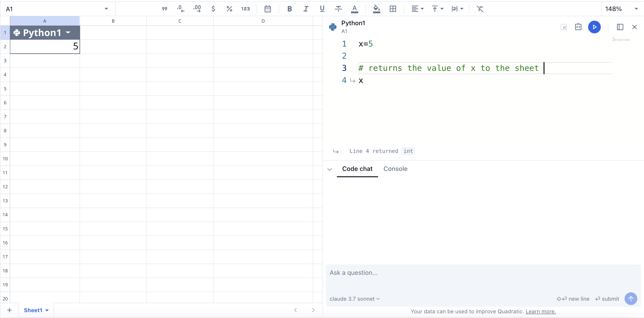Viewport: 644px width, 318px height.
Task: Expand the Python1 table header dropdown
Action: coord(68,32)
